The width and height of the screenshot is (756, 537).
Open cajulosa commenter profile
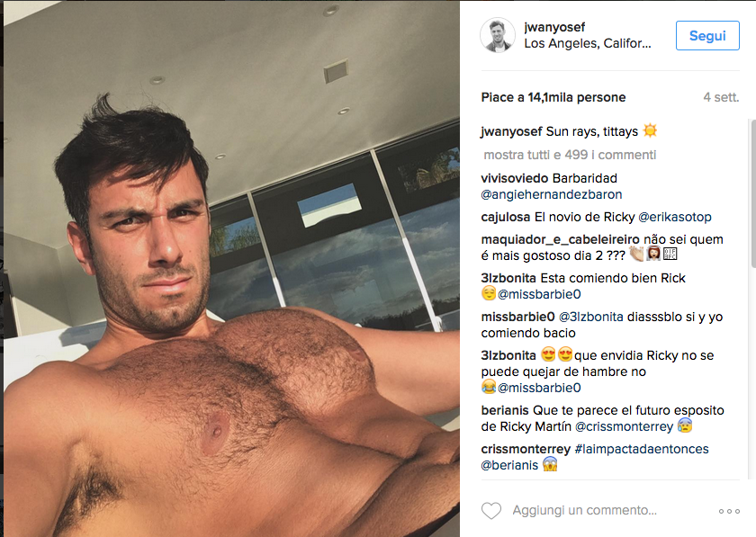[x=505, y=218]
